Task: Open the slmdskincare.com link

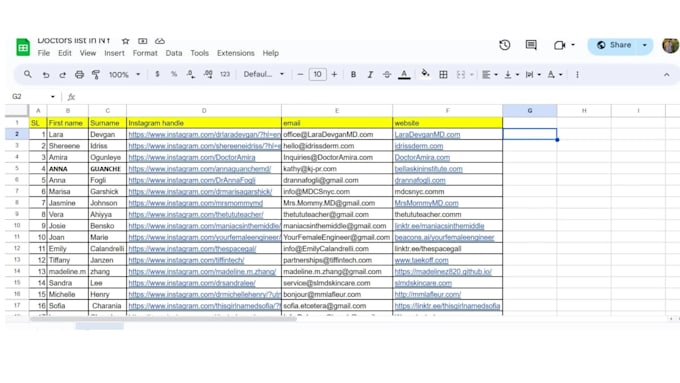Action: (x=423, y=283)
